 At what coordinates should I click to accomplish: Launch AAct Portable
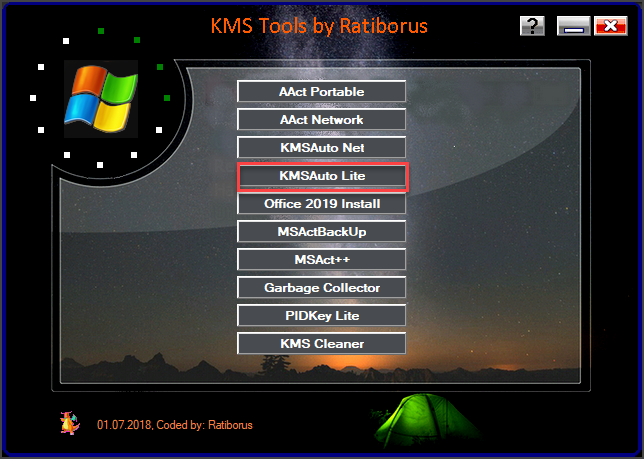pyautogui.click(x=321, y=92)
